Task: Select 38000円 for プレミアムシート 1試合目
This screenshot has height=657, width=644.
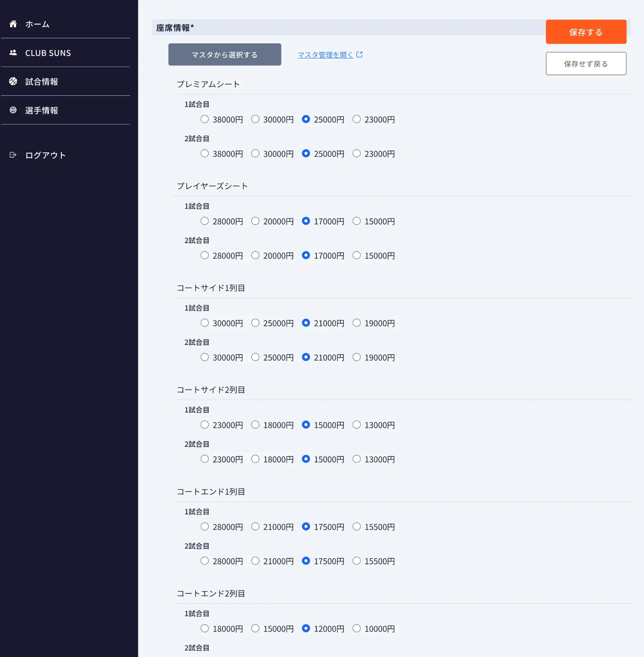Action: (204, 119)
